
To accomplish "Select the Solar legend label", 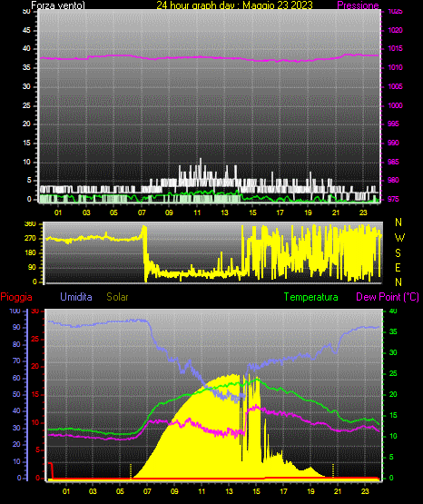I will tap(117, 297).
